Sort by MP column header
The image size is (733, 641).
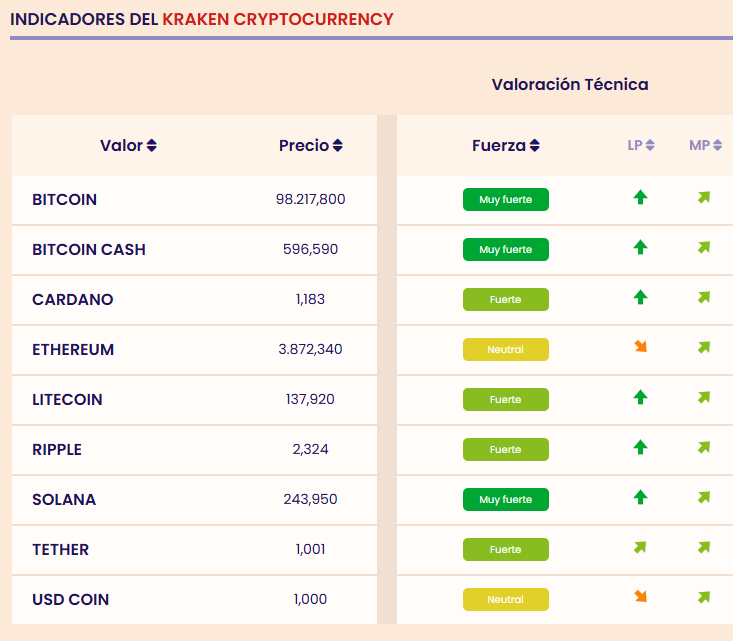(704, 146)
